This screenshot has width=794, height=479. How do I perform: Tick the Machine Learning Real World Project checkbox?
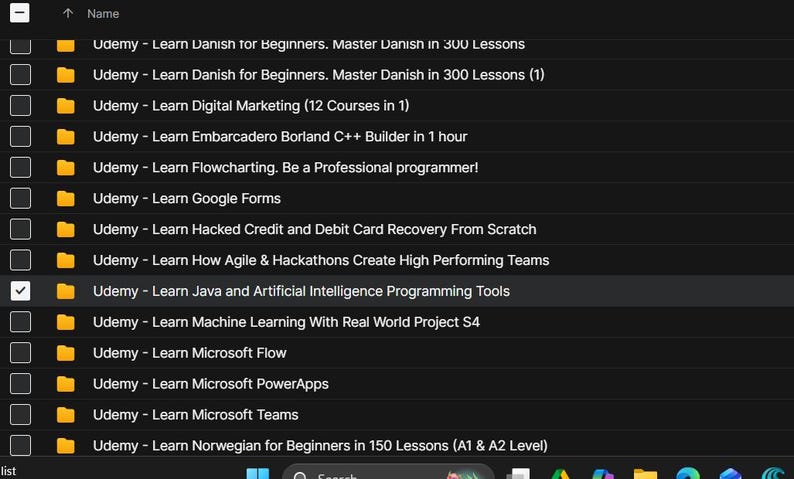[20, 322]
